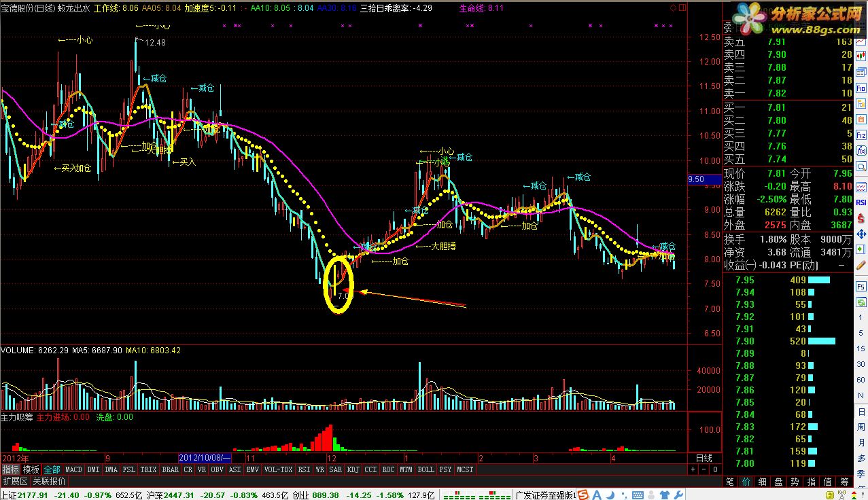Open the f(x) formula manager icon

point(861,150)
